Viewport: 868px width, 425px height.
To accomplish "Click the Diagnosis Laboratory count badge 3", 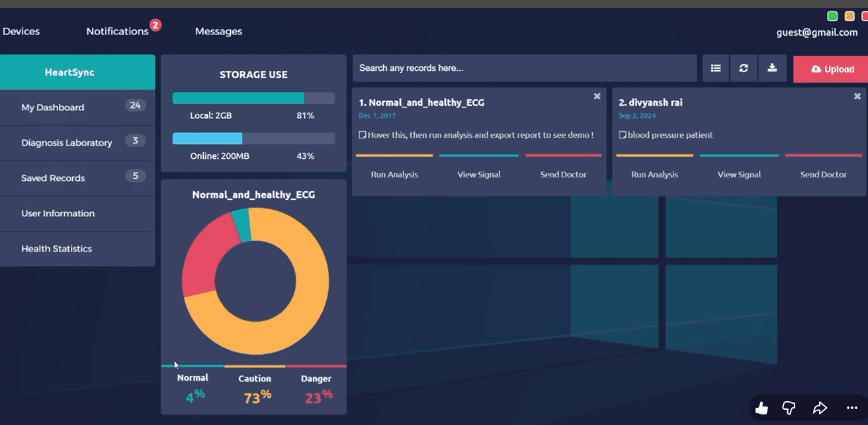I will 136,140.
